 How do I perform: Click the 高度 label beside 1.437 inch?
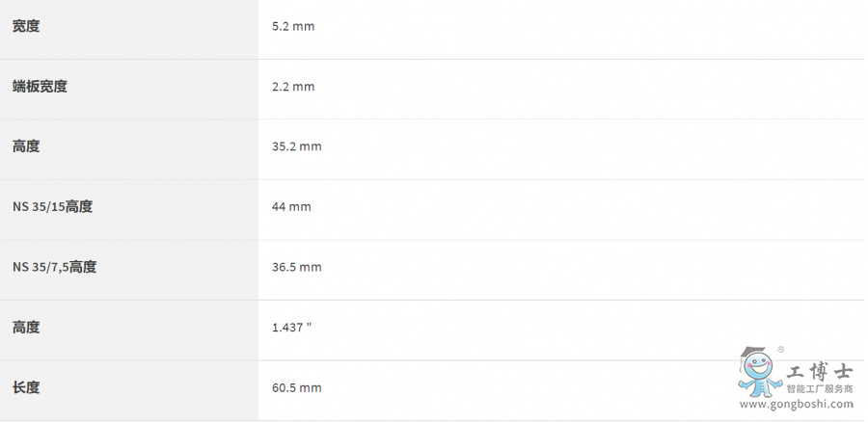[26, 328]
